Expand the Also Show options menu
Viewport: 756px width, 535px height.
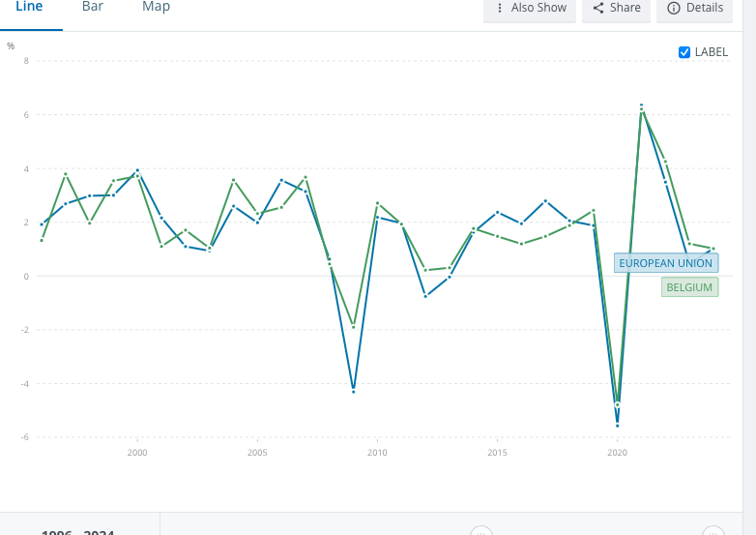pos(531,8)
